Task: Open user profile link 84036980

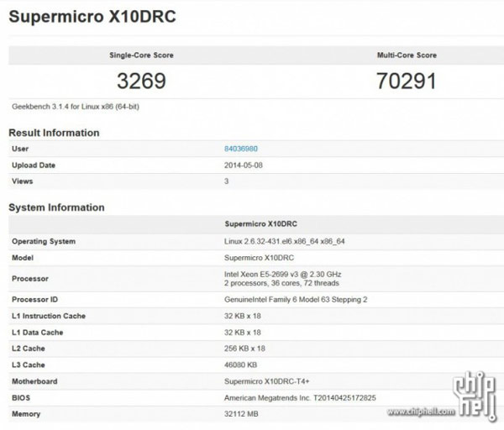Action: coord(241,149)
